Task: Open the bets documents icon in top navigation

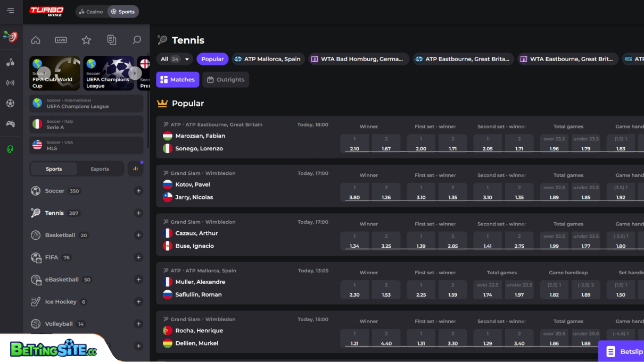Action: (x=111, y=40)
